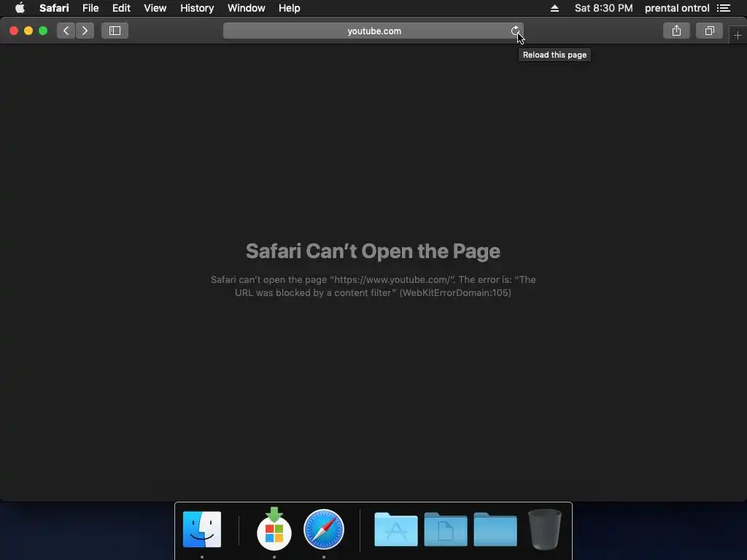The width and height of the screenshot is (747, 560).
Task: Click the content filter error message text
Action: pyautogui.click(x=373, y=286)
